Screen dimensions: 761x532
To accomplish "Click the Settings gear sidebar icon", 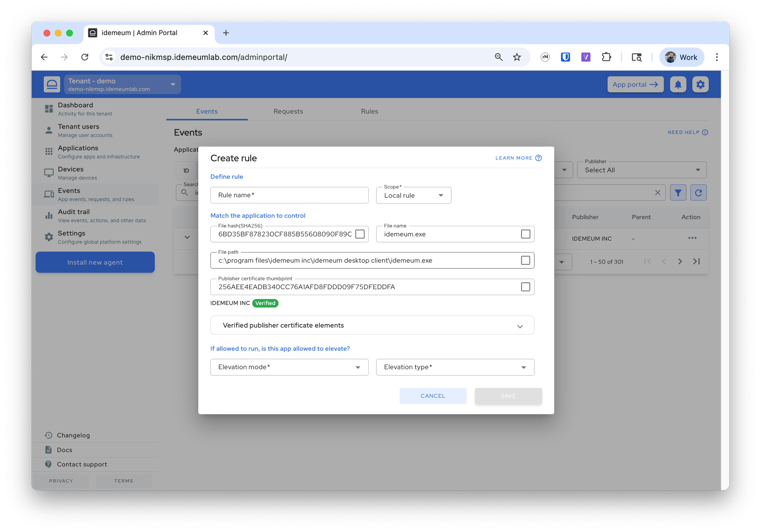I will tap(49, 237).
